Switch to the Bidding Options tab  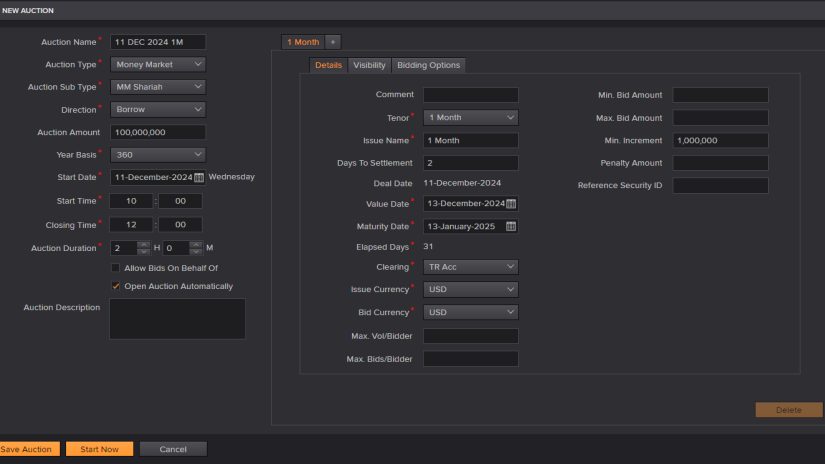[428, 65]
